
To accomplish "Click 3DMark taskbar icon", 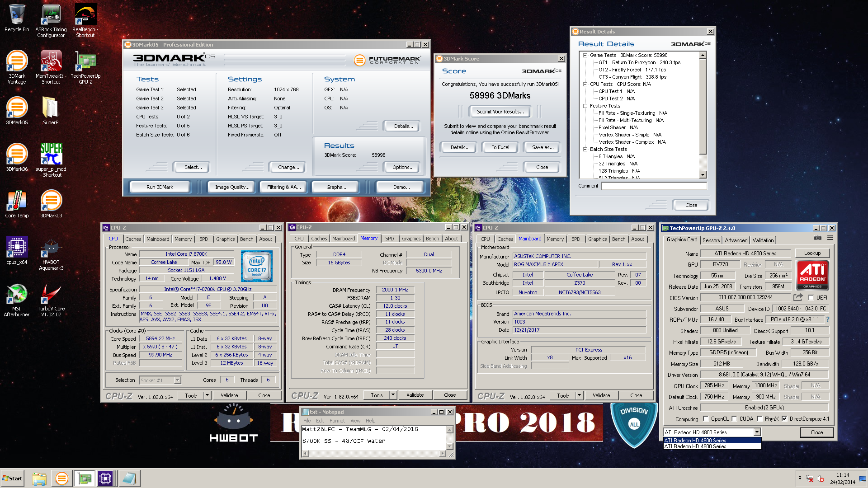I will point(61,479).
